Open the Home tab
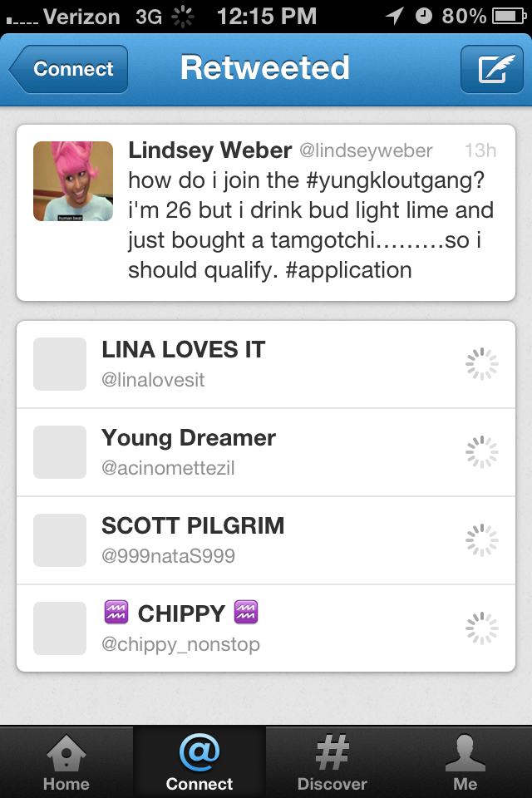The height and width of the screenshot is (798, 532). pos(66,762)
